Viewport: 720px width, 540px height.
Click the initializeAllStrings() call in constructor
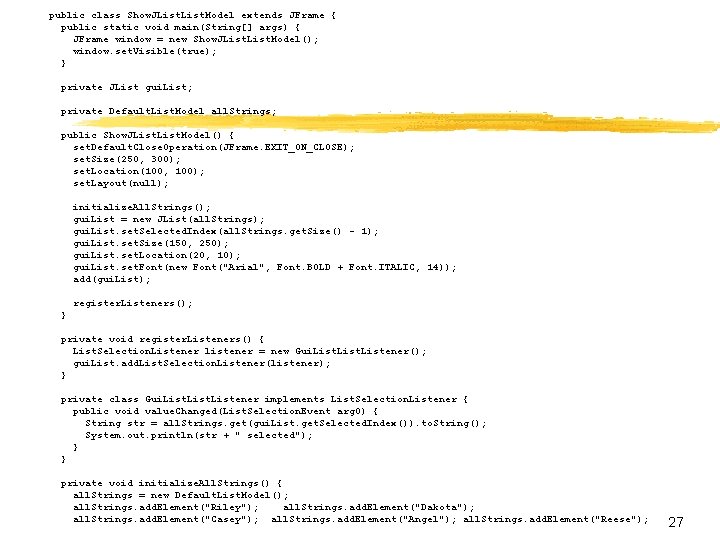141,207
